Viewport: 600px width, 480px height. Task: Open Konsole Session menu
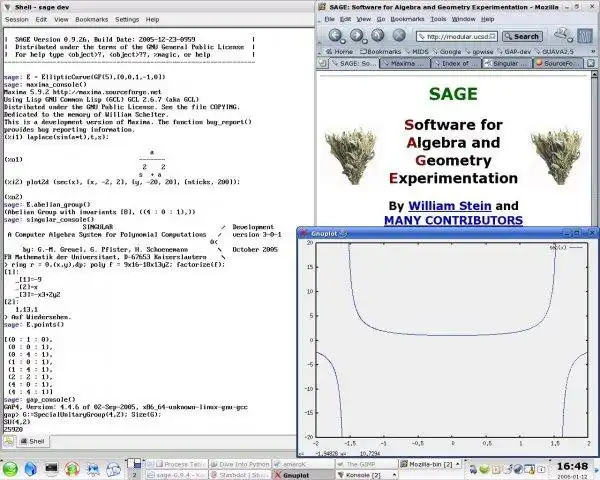pyautogui.click(x=17, y=20)
